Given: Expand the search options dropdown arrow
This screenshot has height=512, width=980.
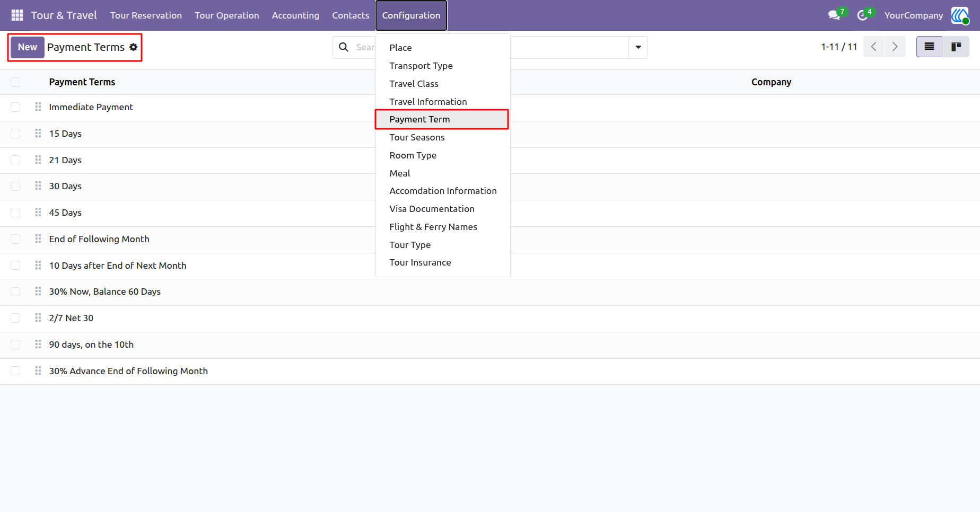Looking at the screenshot, I should (x=638, y=47).
